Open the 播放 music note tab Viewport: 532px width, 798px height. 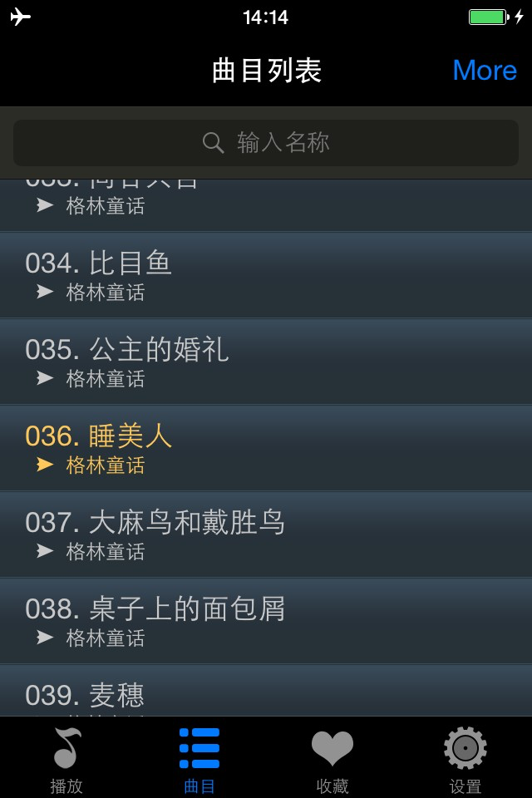click(x=66, y=758)
